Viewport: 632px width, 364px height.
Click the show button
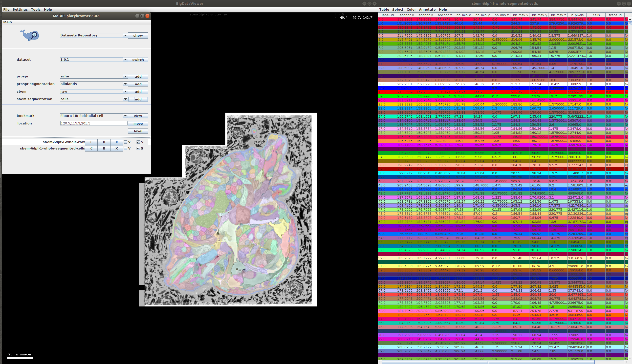click(138, 35)
